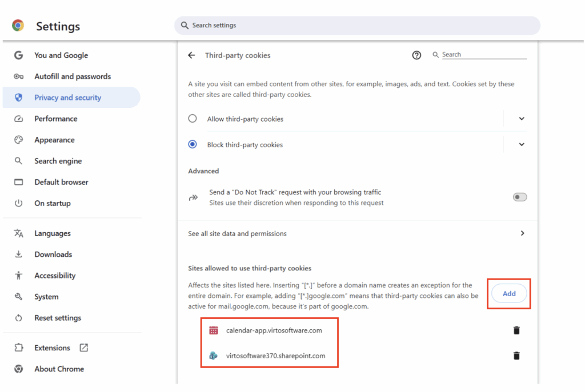Expand the Block third-party cookies details chevron
585x392 pixels.
coord(521,144)
